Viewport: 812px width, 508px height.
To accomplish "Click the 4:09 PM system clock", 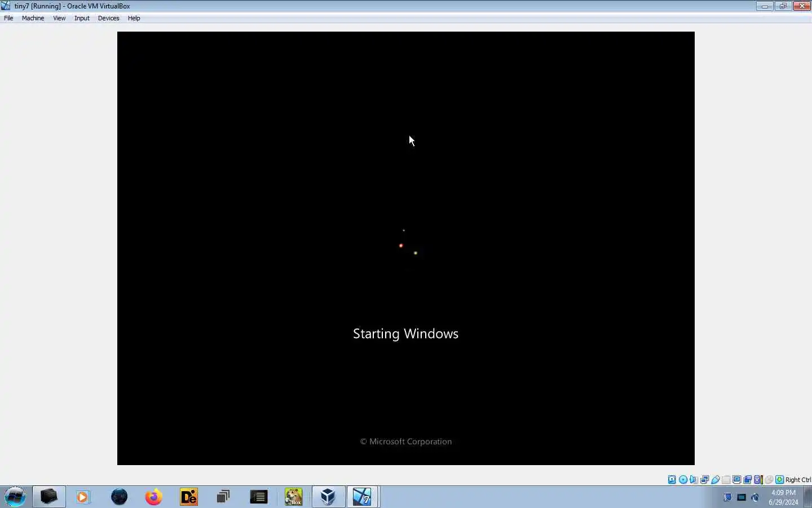I will pyautogui.click(x=783, y=493).
